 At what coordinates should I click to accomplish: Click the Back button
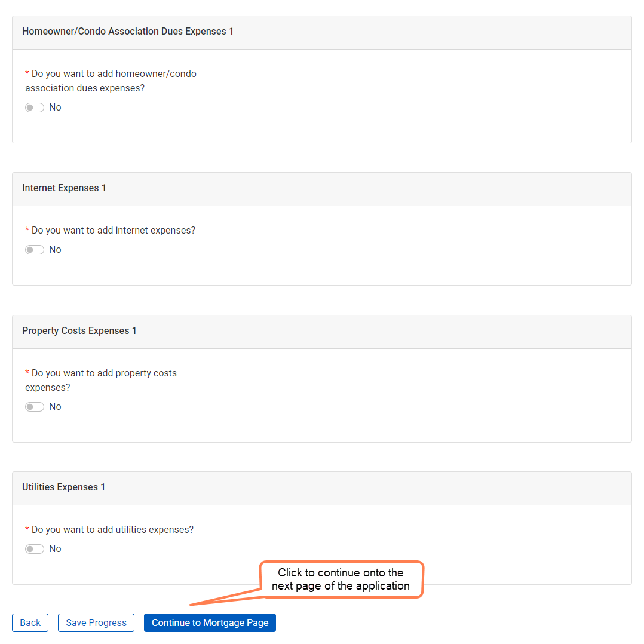point(30,622)
